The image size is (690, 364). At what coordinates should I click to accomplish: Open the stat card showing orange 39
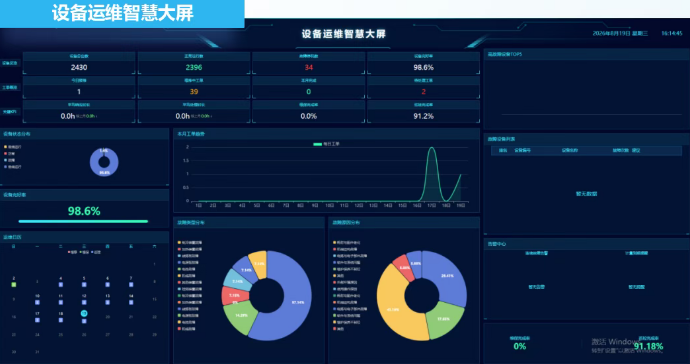194,88
